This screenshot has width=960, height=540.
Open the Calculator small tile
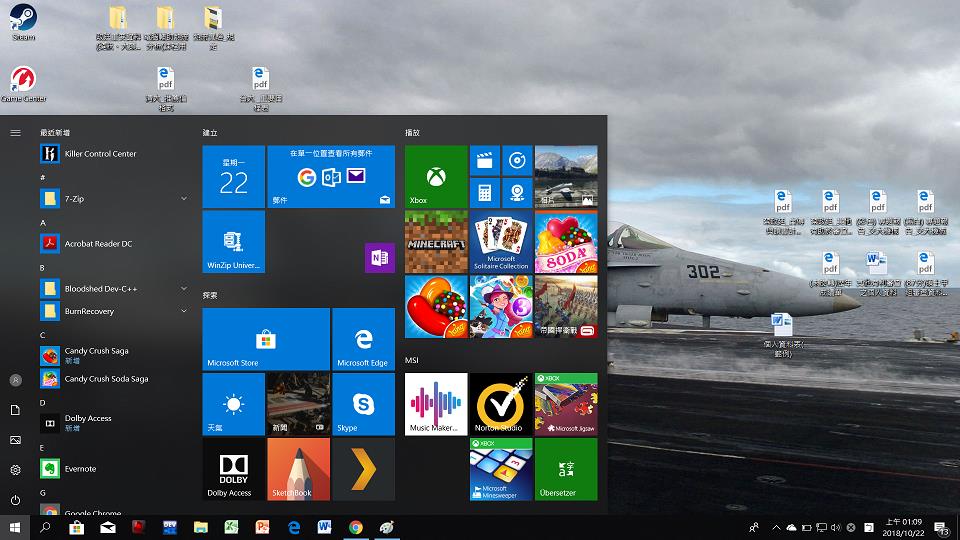[484, 193]
